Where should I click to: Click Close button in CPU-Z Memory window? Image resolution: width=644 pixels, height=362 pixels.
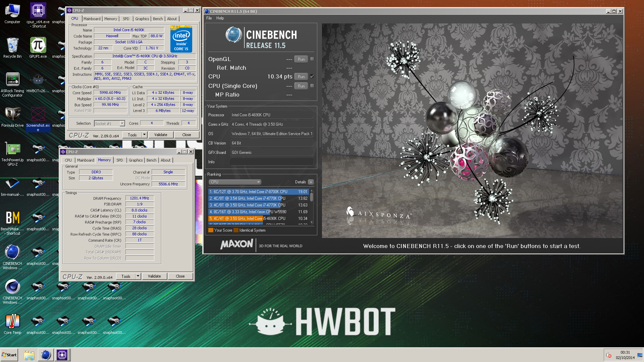pos(180,276)
